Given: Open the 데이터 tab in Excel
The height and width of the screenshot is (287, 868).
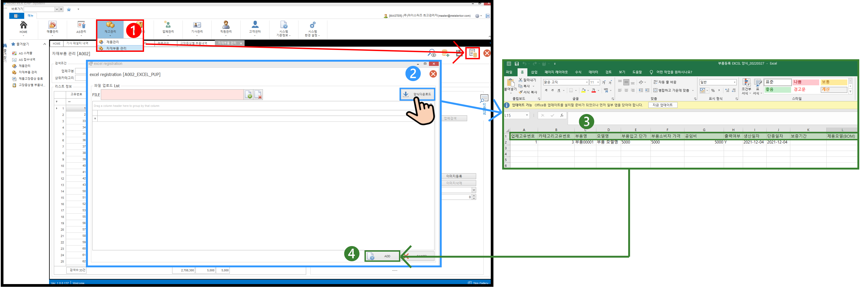Looking at the screenshot, I should [593, 72].
